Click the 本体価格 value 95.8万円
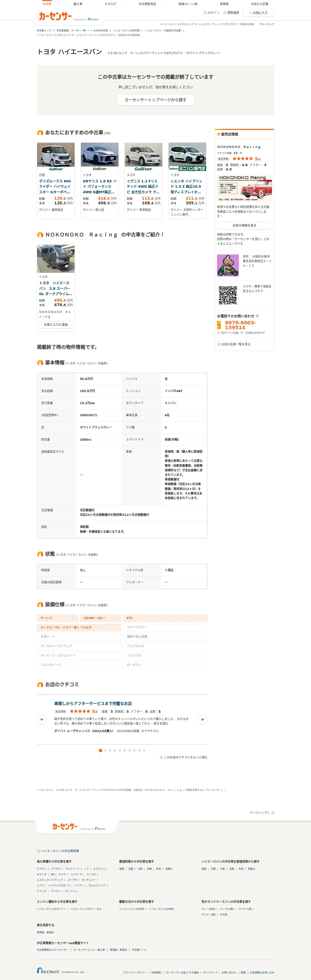The image size is (311, 980). 86,379
